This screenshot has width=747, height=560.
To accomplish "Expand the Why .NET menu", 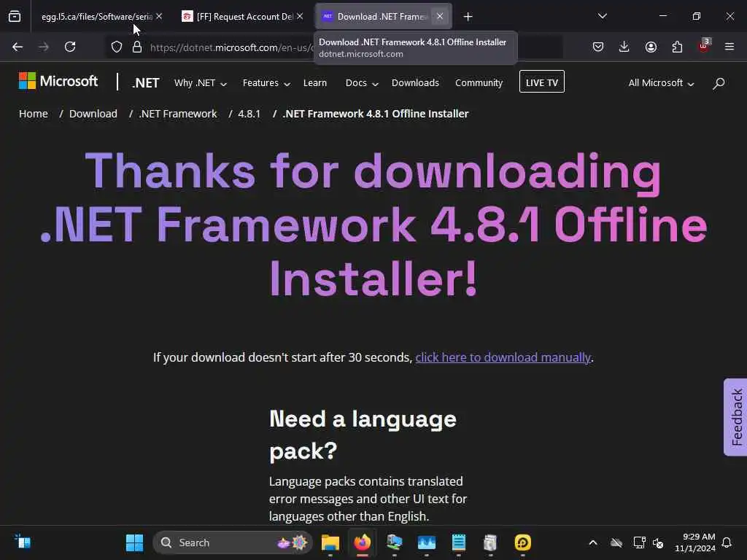I will [200, 83].
